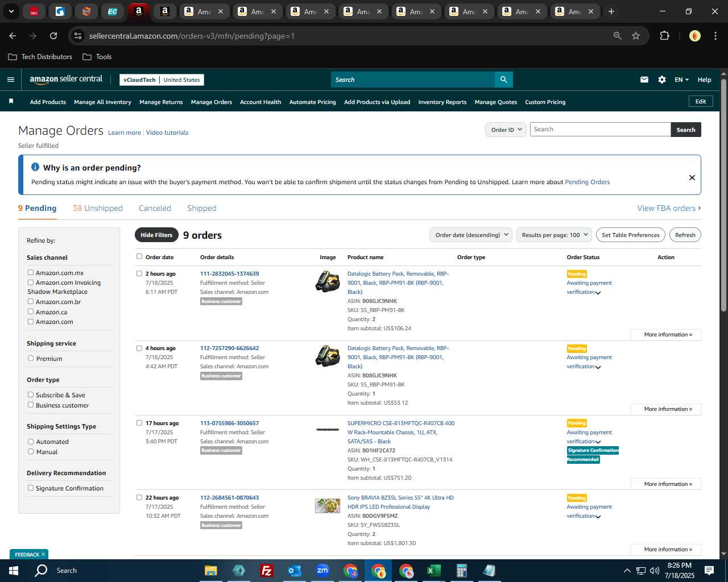Expand More information for Sony BRAVIA order
The height and width of the screenshot is (582, 728).
pyautogui.click(x=666, y=550)
